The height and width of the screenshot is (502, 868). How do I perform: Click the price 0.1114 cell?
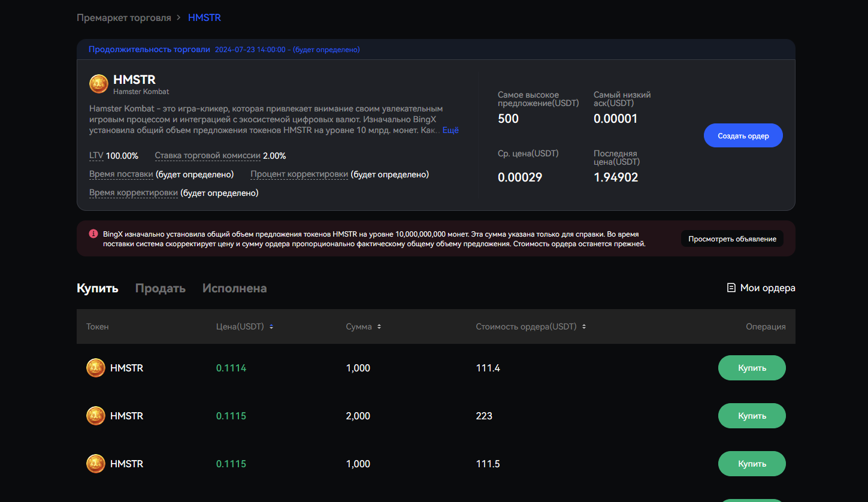click(231, 368)
